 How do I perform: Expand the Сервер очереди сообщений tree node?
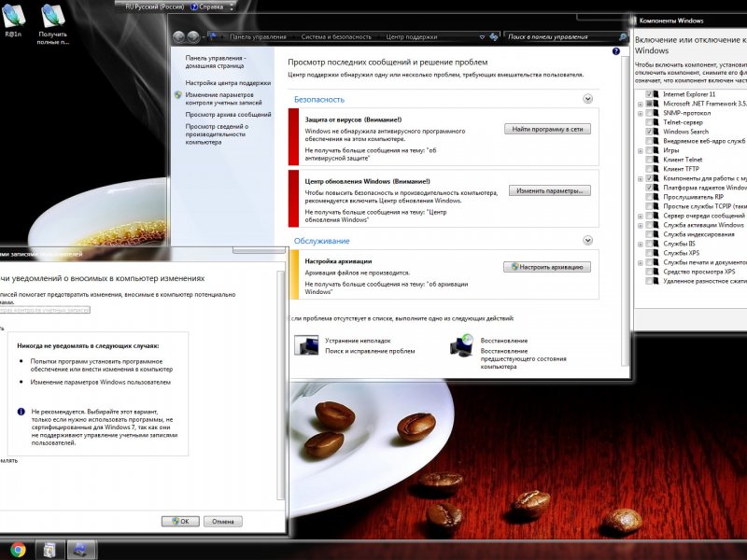pyautogui.click(x=641, y=217)
